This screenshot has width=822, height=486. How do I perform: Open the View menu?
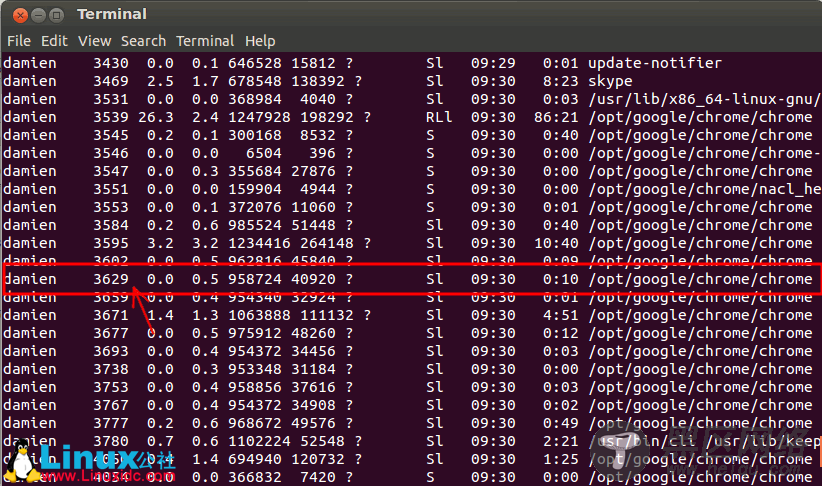click(x=94, y=41)
